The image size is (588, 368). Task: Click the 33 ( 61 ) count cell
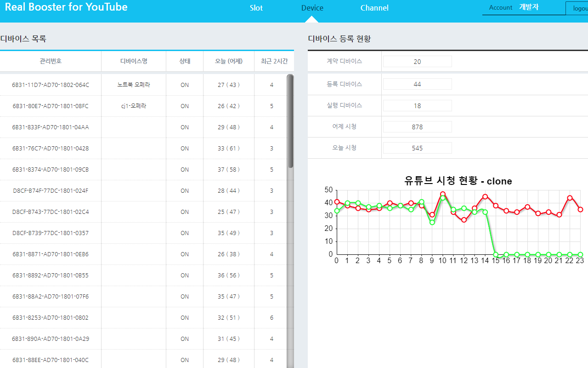point(229,149)
